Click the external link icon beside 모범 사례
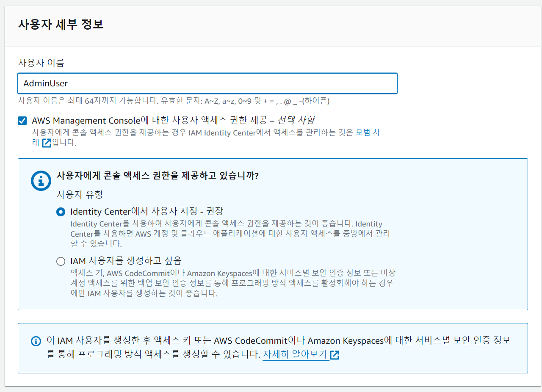Image resolution: width=542 pixels, height=392 pixels. (47, 143)
